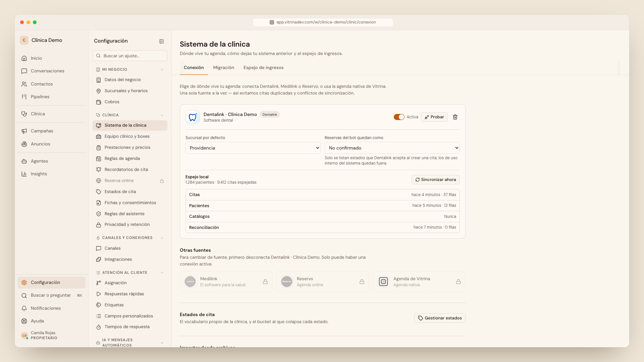Click the Dentalink tooth logo
Screen dimensions: 644x362
(193, 117)
